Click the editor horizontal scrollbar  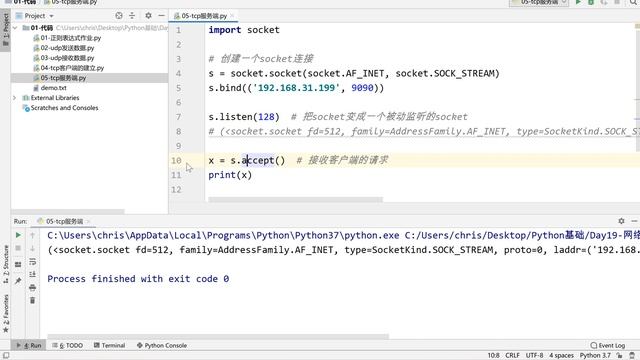pos(296,200)
